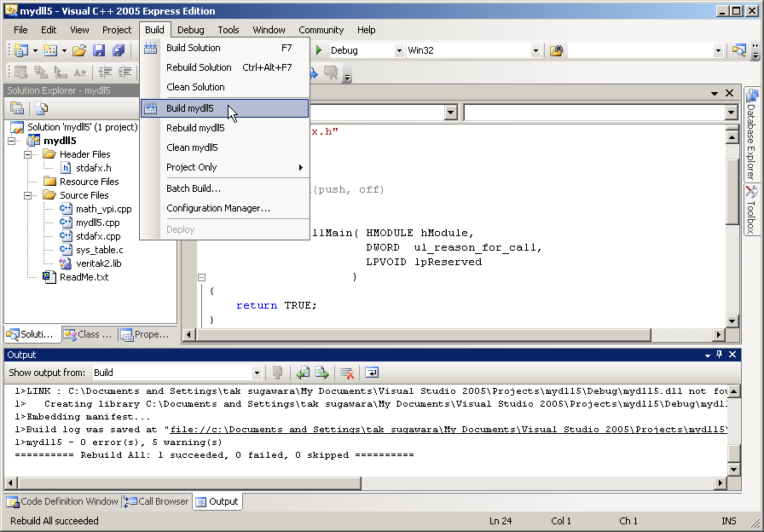Select Rebuild mydll5 menu item
764x532 pixels.
pos(225,128)
